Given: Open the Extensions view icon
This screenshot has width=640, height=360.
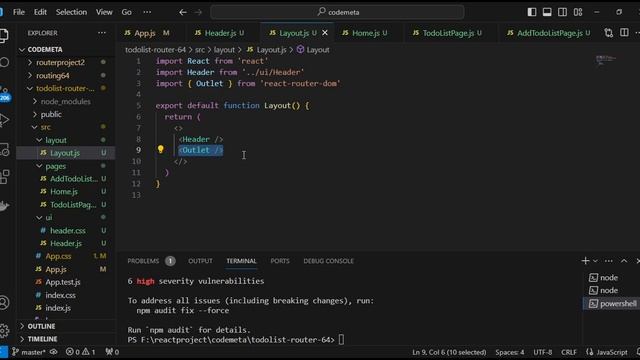Looking at the screenshot, I should pyautogui.click(x=4, y=177).
